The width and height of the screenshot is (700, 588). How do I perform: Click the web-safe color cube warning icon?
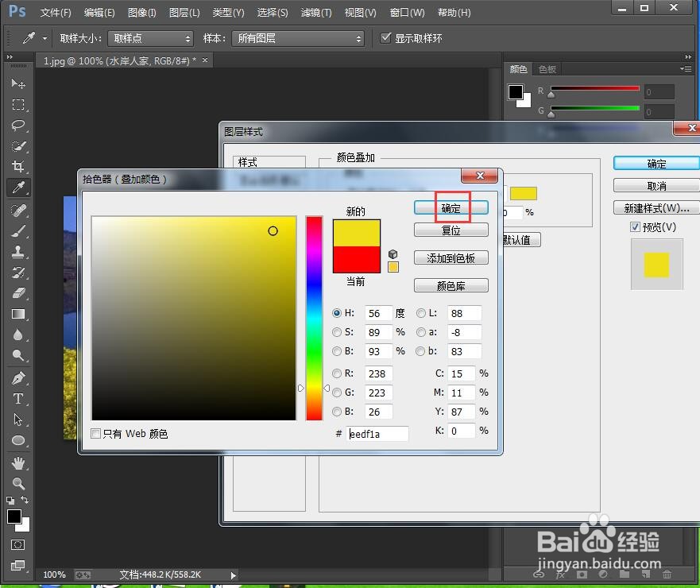click(393, 254)
